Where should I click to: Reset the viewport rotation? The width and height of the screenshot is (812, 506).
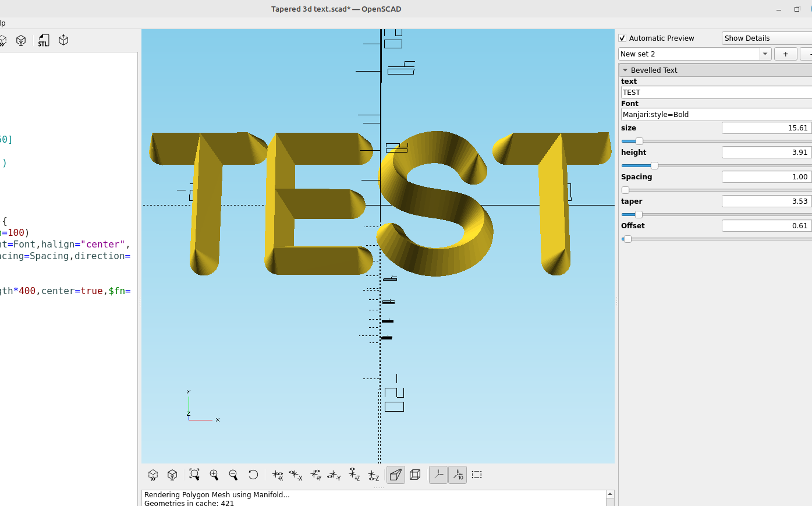click(253, 475)
